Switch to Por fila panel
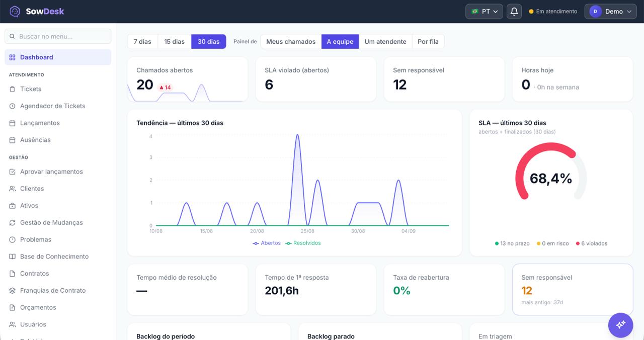 (x=428, y=42)
